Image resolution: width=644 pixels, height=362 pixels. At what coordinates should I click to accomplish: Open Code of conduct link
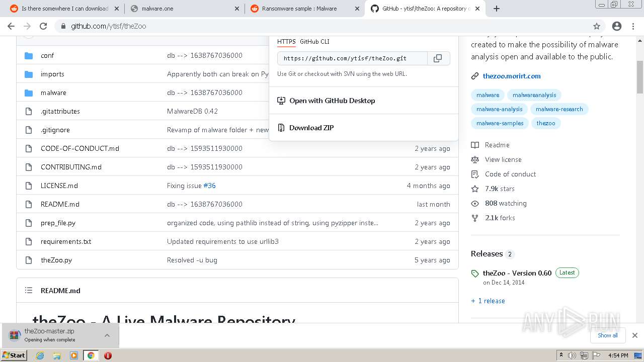(x=510, y=174)
